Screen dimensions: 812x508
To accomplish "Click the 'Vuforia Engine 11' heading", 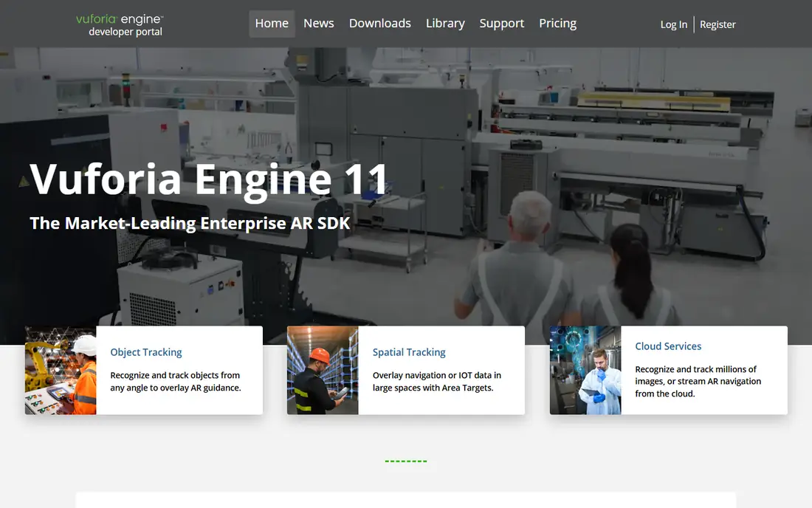I will [209, 179].
